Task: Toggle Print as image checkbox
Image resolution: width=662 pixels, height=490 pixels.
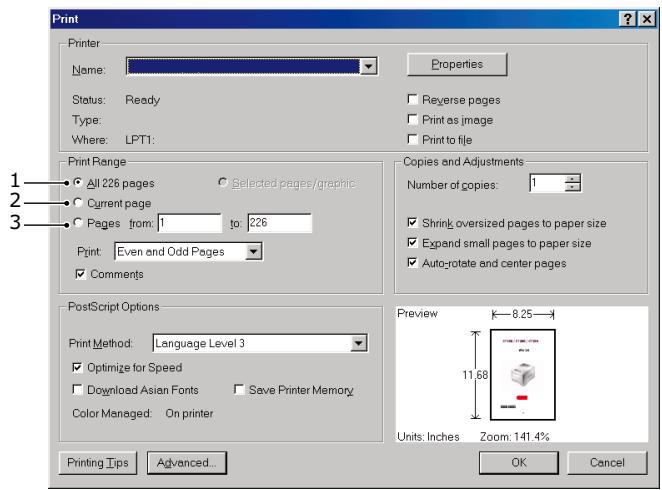Action: tap(412, 119)
